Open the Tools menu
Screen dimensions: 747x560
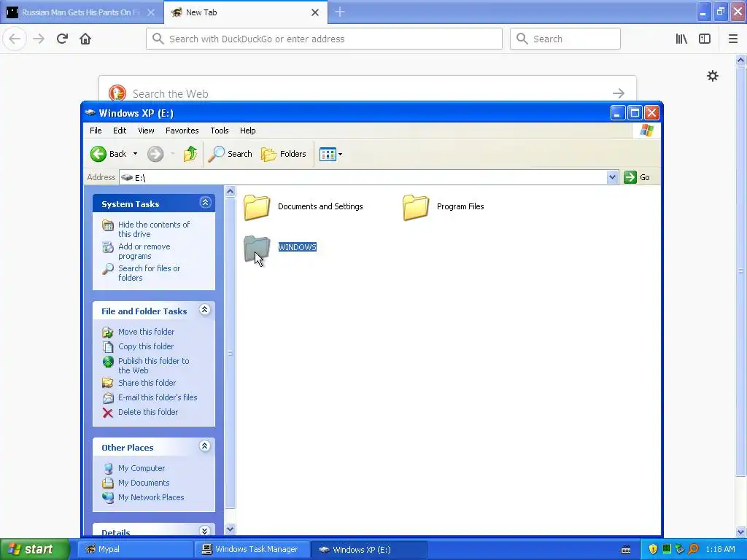219,131
